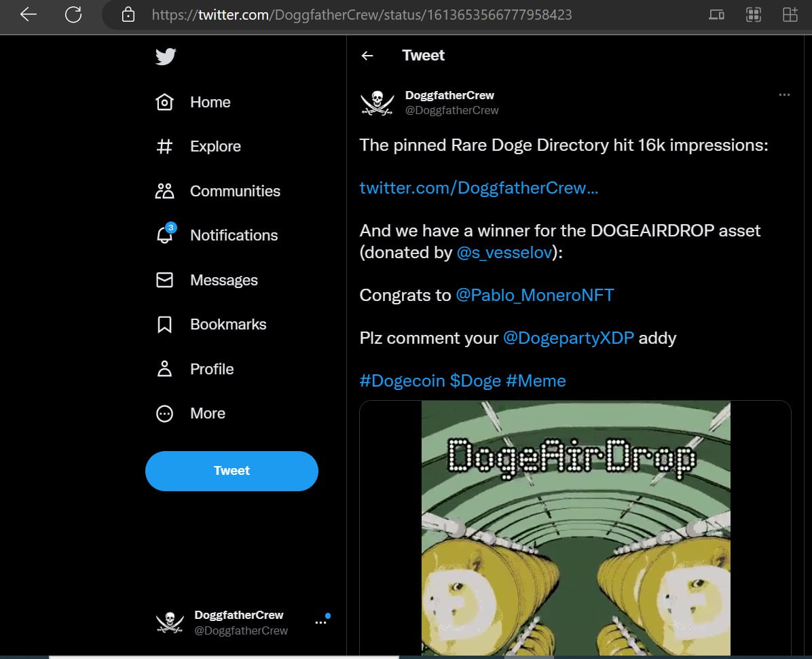
Task: Open the tweet's three-dot options menu
Action: pos(784,95)
